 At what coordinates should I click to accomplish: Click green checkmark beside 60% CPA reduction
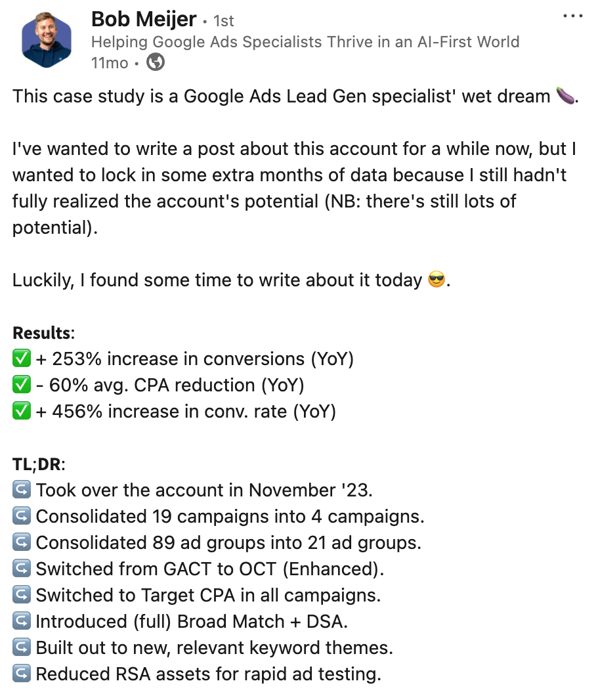tap(22, 385)
